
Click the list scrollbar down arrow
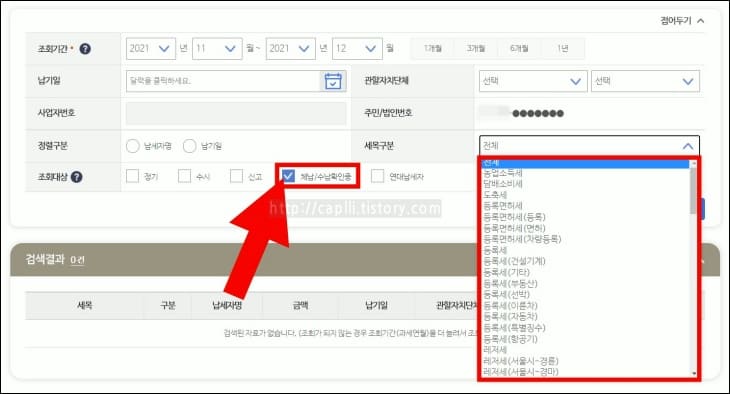pyautogui.click(x=693, y=374)
